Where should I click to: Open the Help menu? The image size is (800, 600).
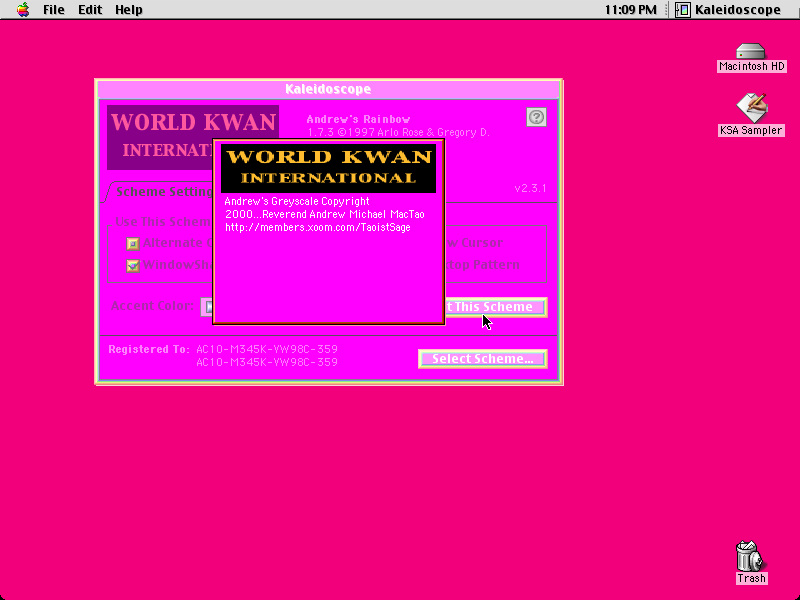[x=129, y=10]
